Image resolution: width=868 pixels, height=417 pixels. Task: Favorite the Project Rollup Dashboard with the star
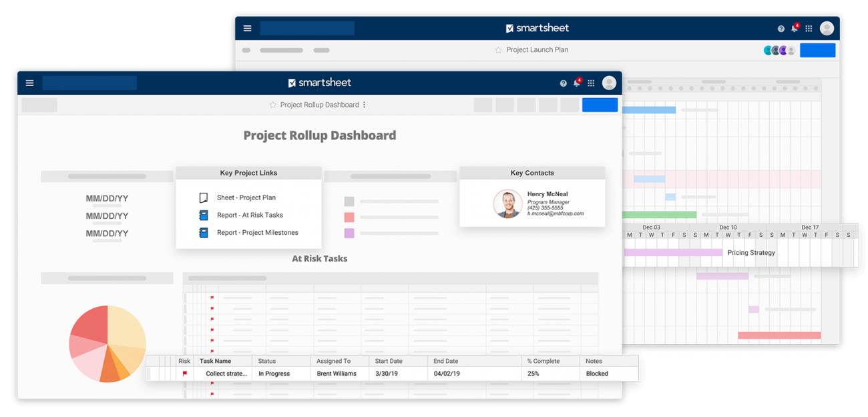pos(272,105)
